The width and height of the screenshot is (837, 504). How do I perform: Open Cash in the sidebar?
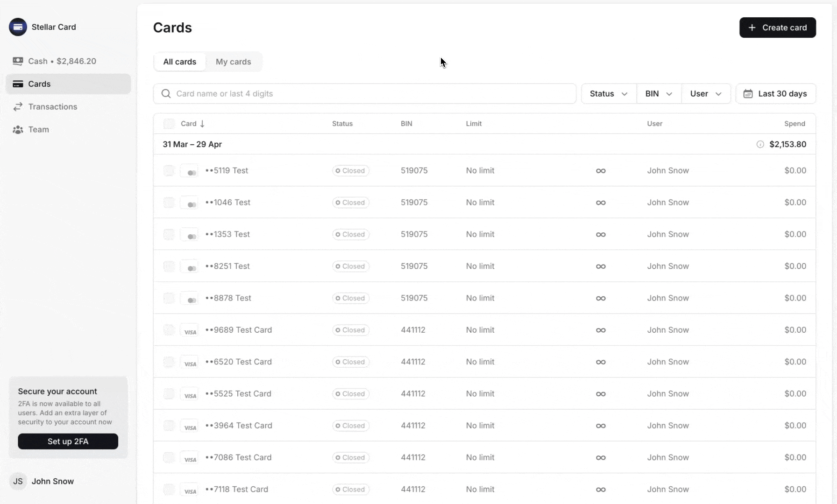click(x=68, y=61)
